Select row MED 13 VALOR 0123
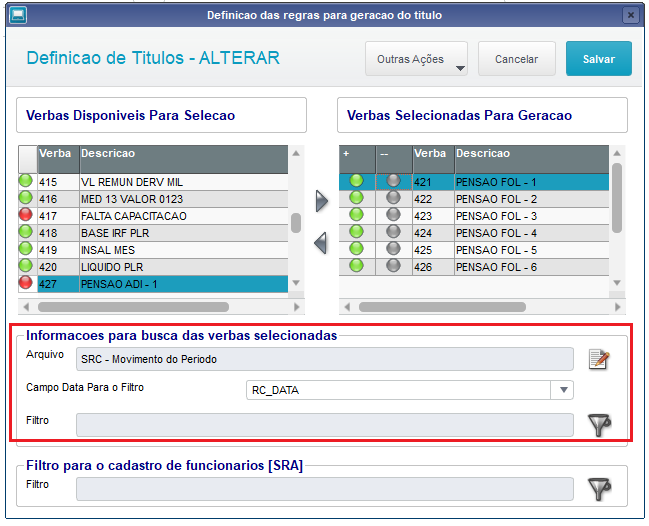This screenshot has width=649, height=526. [153, 199]
